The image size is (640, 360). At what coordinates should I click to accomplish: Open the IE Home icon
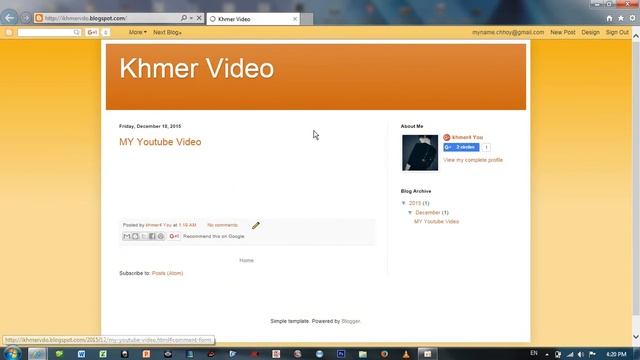coord(609,18)
